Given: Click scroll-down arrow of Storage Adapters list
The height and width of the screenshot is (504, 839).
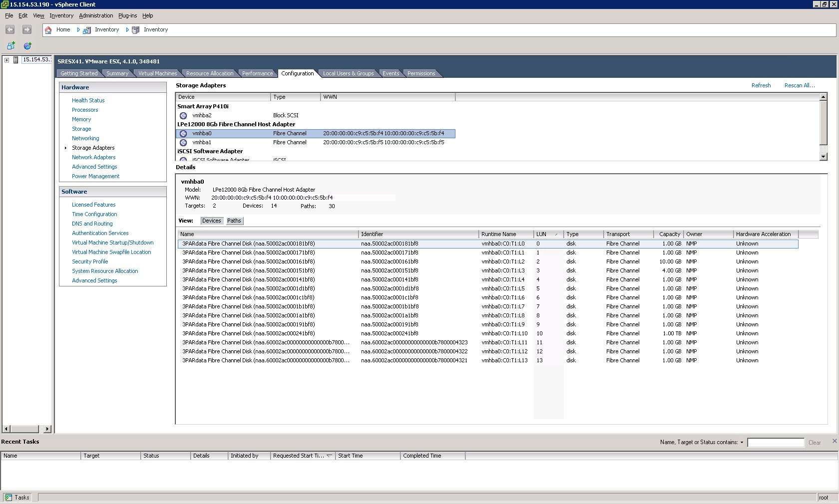Looking at the screenshot, I should coord(824,157).
